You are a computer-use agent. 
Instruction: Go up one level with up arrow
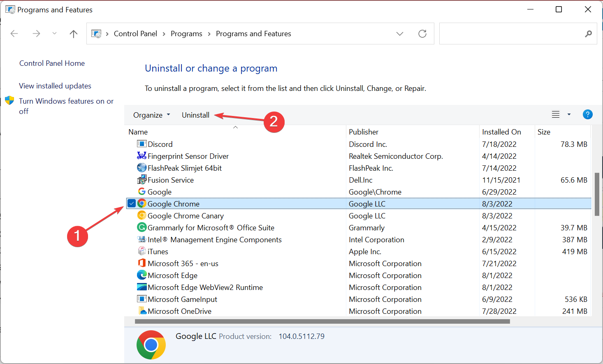tap(74, 34)
